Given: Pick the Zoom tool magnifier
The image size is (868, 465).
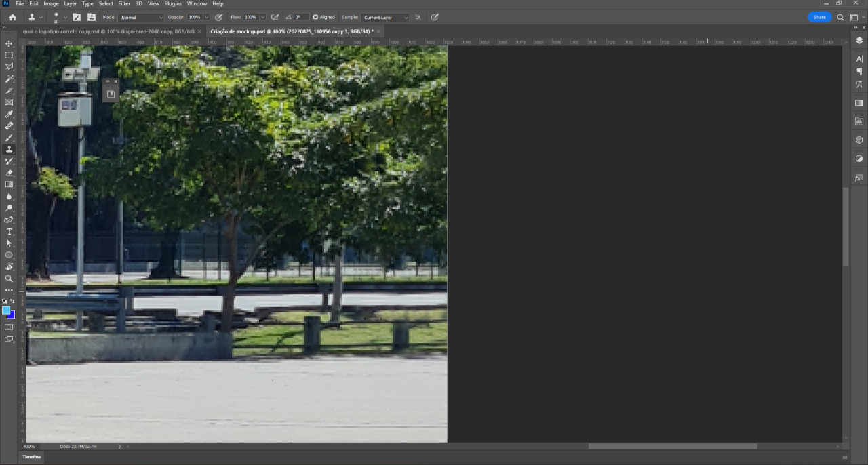Looking at the screenshot, I should tap(9, 279).
